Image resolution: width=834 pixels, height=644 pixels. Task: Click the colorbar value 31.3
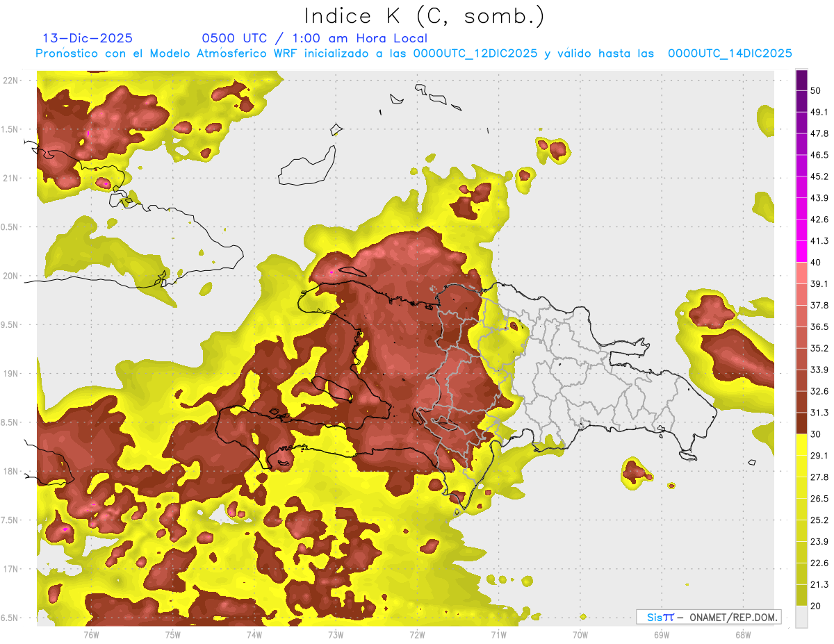pos(819,413)
